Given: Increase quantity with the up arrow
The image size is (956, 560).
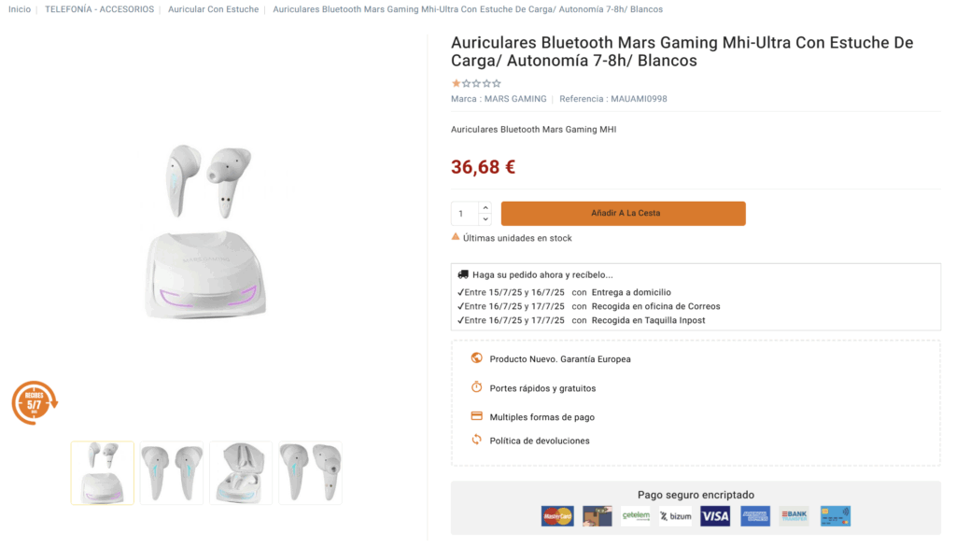Looking at the screenshot, I should [x=485, y=207].
